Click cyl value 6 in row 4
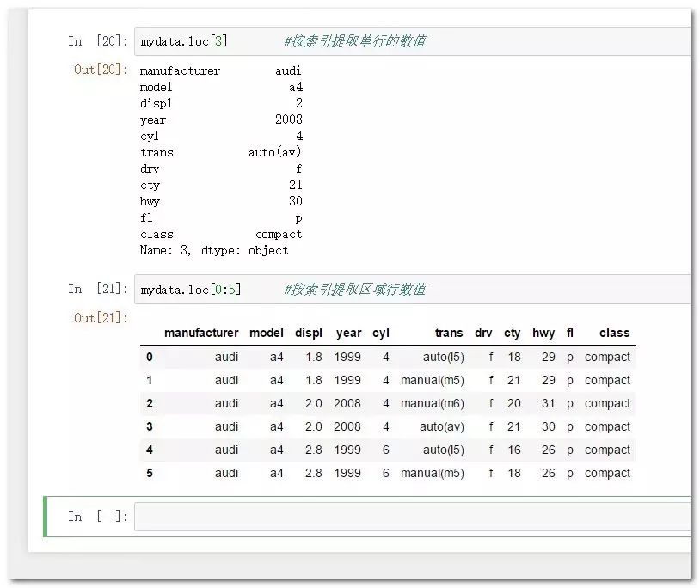Viewport: 700px width, 588px height. point(386,450)
